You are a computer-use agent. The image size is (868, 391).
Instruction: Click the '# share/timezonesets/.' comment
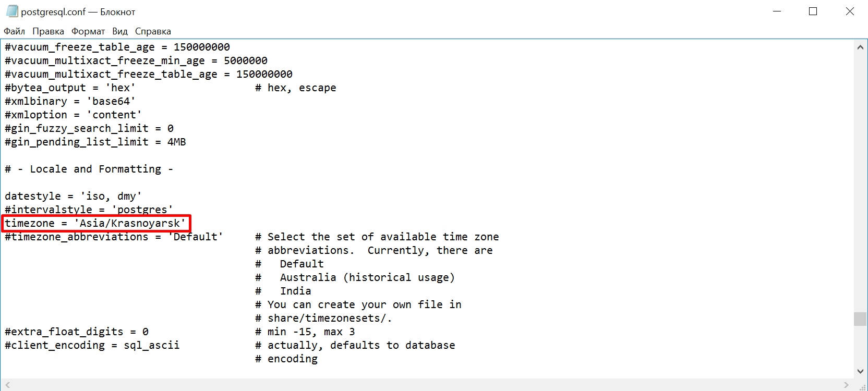(x=324, y=318)
